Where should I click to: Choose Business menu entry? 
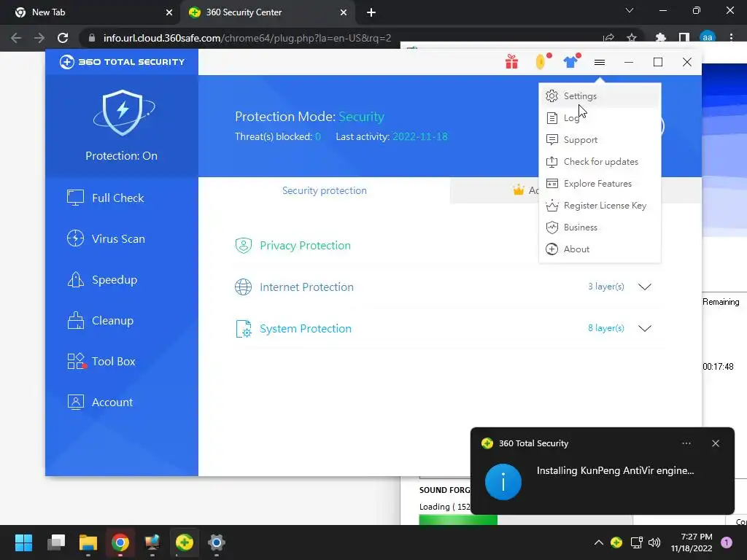600,227
